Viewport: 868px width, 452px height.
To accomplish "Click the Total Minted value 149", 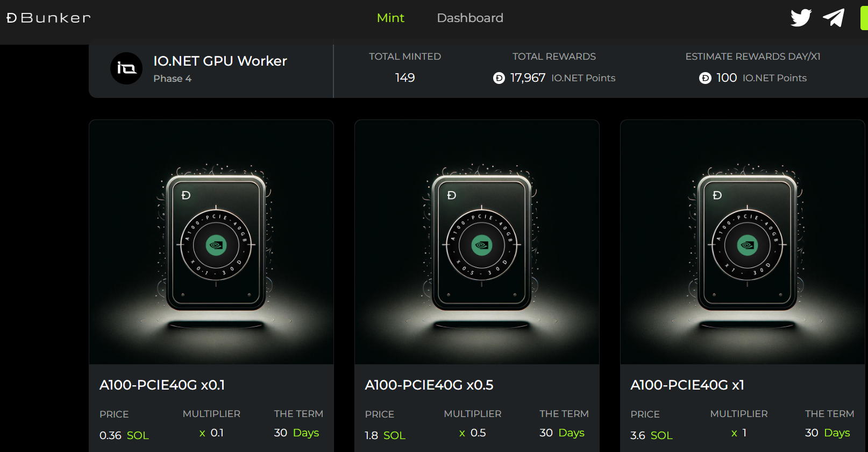I will (x=405, y=77).
